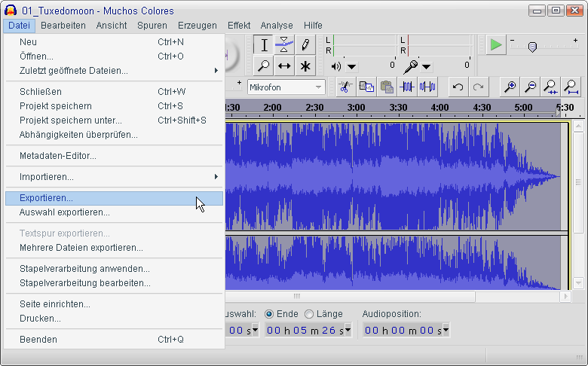Select the Envelope tool
Image resolution: width=588 pixels, height=366 pixels.
point(284,45)
